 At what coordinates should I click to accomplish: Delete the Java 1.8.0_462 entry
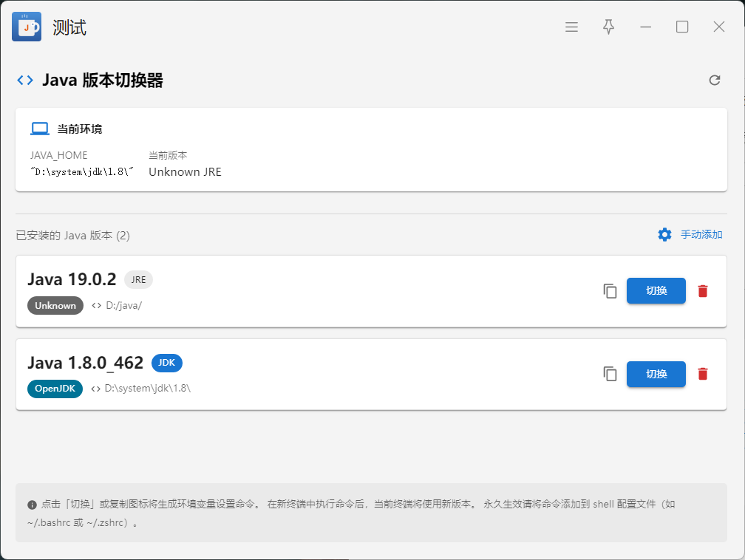(703, 375)
